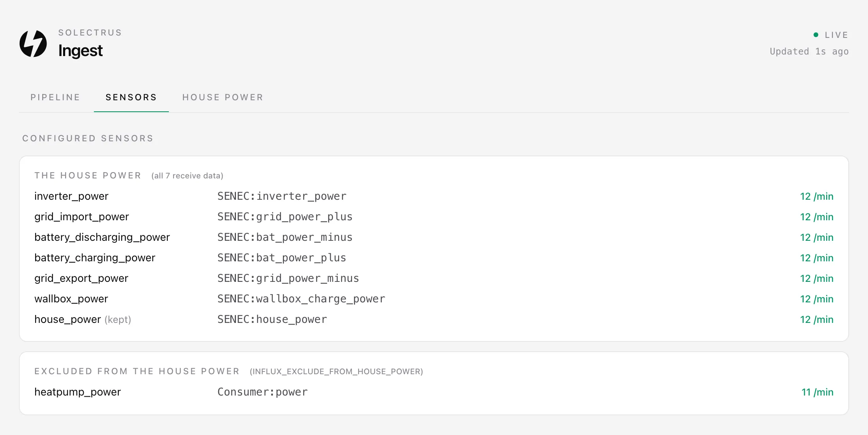Select the inverter_power sensor name
The width and height of the screenshot is (868, 435).
pos(71,196)
